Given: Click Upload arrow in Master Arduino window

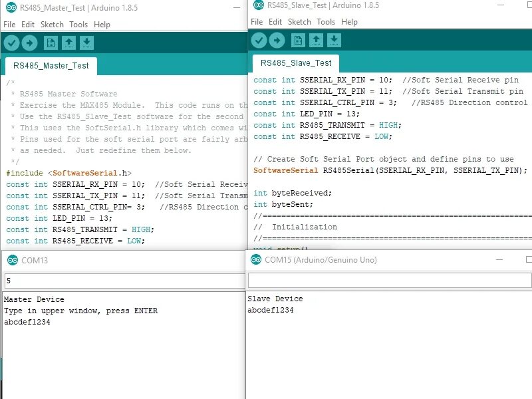Looking at the screenshot, I should [x=29, y=43].
